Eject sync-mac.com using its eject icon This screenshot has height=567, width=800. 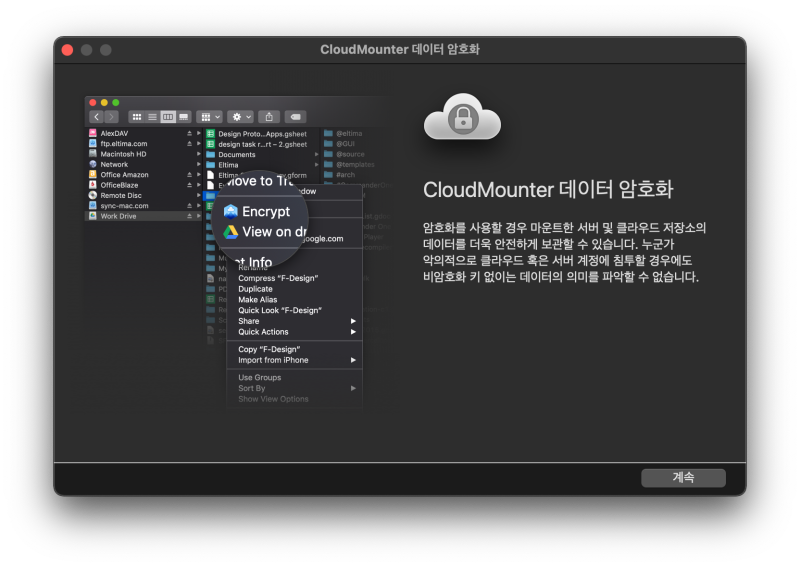(189, 206)
